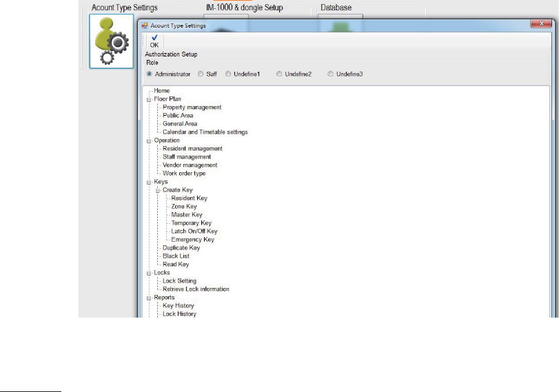Select Keys label in tree

click(x=161, y=182)
